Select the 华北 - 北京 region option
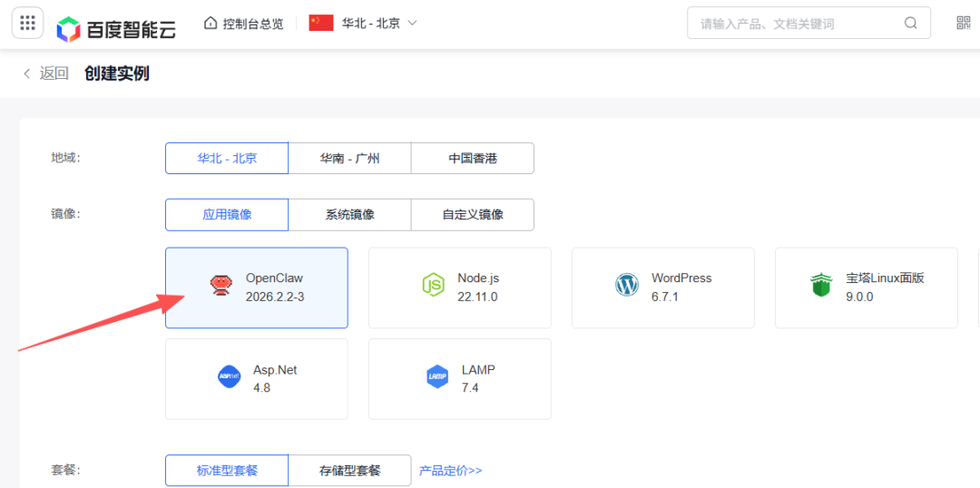This screenshot has width=980, height=488. click(x=227, y=158)
